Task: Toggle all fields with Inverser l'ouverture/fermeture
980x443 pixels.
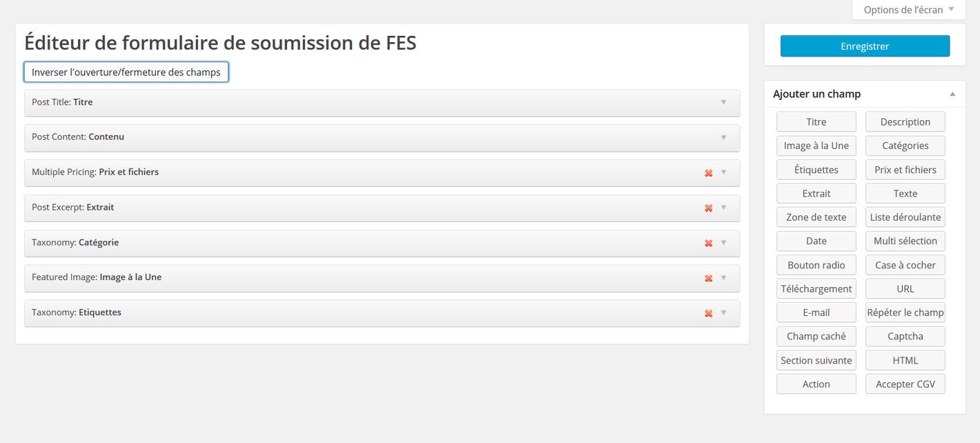Action: point(126,72)
